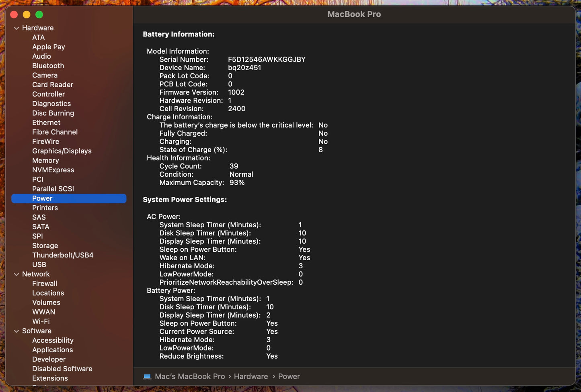Image resolution: width=581 pixels, height=392 pixels.
Task: Select the USB sidebar entry
Action: (x=39, y=265)
